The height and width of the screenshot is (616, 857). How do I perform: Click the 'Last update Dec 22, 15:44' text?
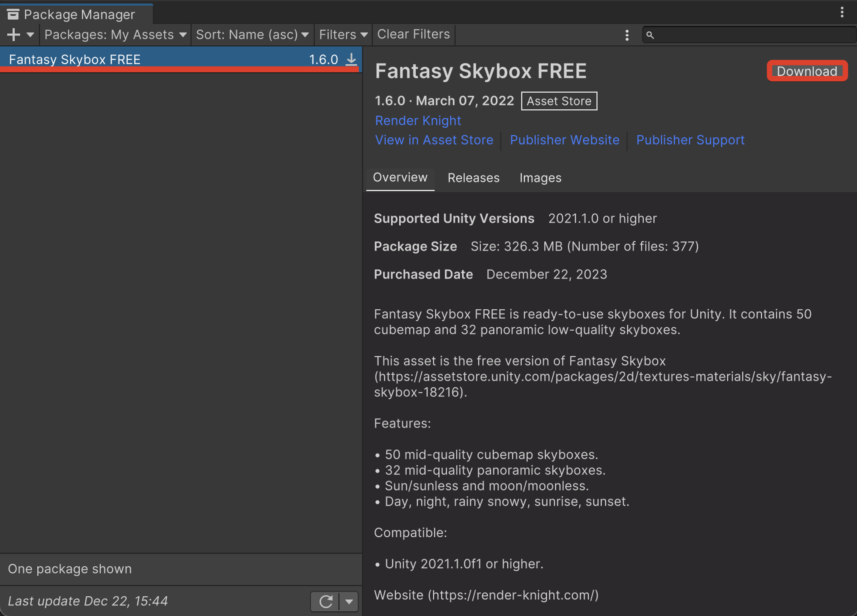[88, 601]
